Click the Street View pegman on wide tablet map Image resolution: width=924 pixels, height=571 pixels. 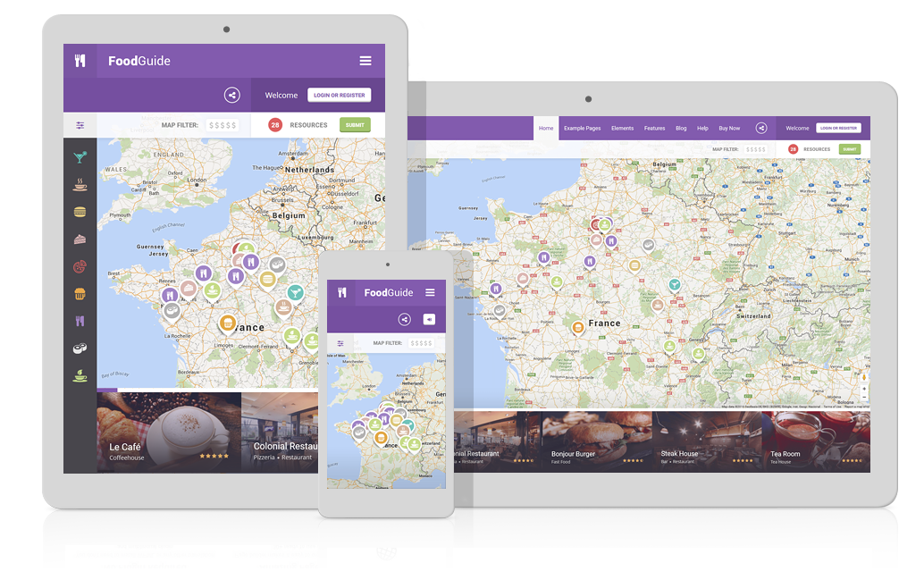864,377
